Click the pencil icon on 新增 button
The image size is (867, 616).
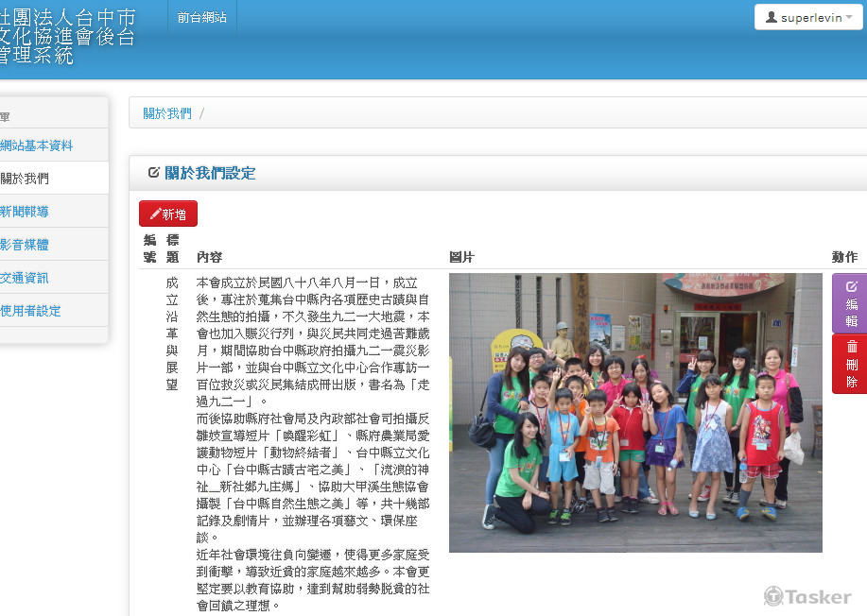coord(154,214)
